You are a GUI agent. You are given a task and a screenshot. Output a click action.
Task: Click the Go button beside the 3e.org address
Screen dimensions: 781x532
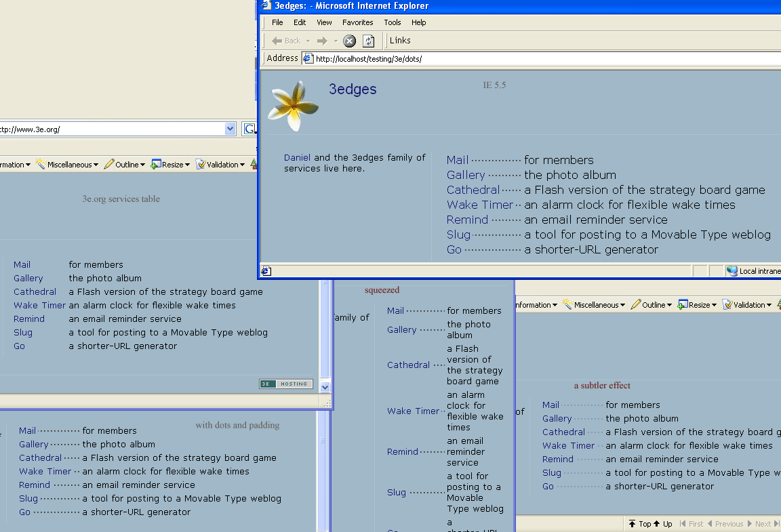[x=249, y=129]
